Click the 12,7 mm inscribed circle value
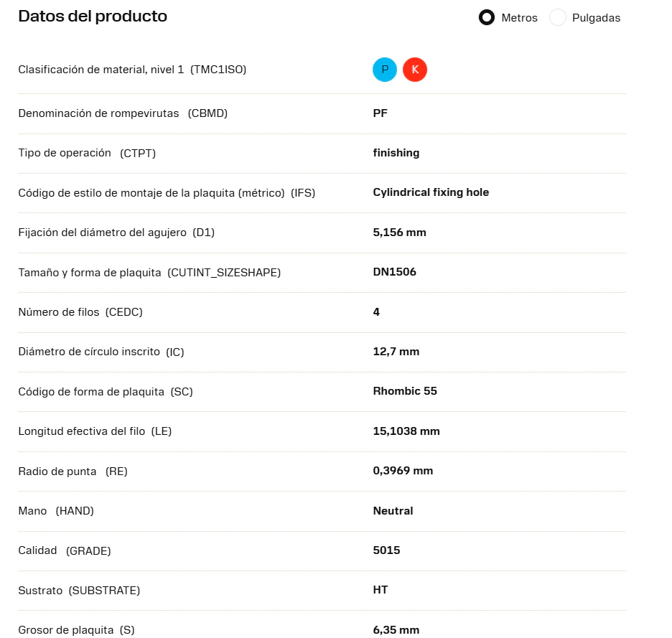This screenshot has width=672, height=638. tap(396, 352)
